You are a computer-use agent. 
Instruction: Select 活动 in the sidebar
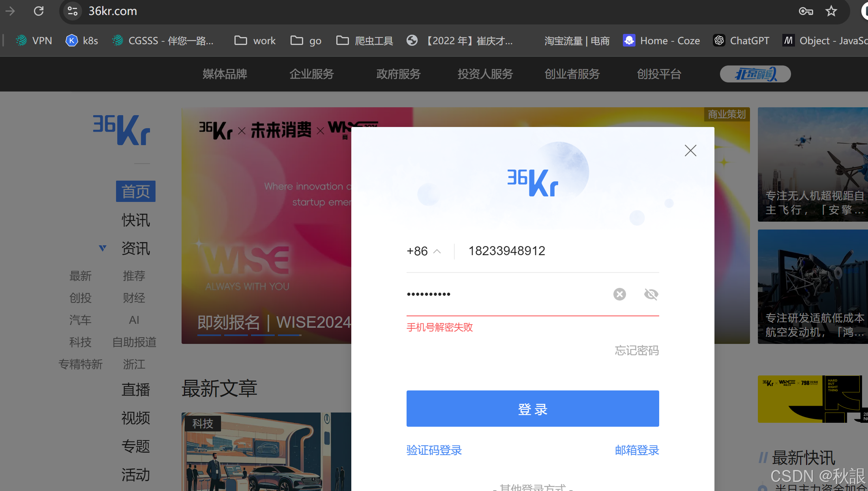click(136, 475)
